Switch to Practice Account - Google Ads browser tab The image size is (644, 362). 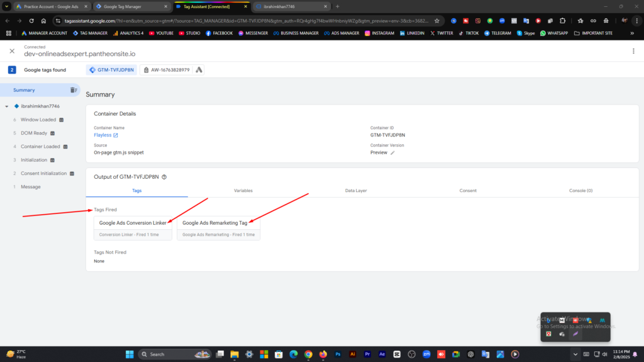click(x=51, y=6)
